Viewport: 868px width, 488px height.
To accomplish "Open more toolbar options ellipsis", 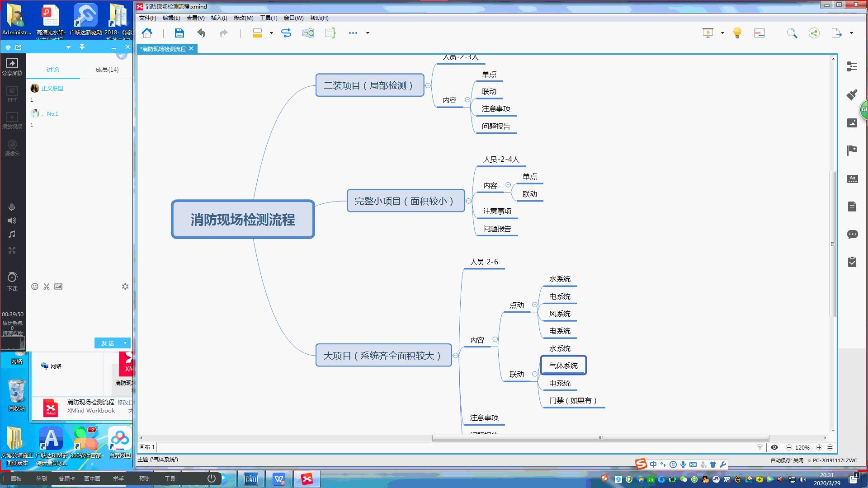I will (x=353, y=33).
